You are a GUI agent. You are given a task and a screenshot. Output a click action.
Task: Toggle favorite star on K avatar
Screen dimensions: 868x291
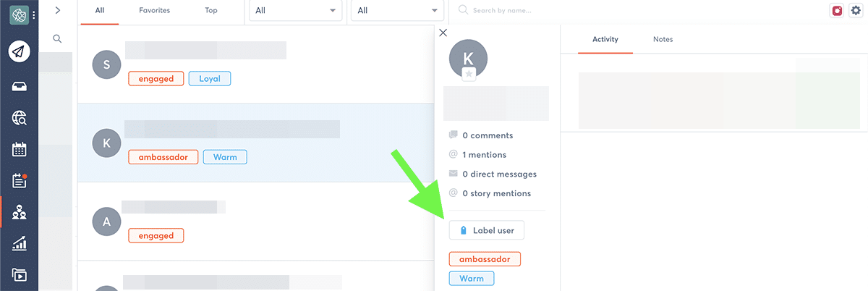click(x=469, y=74)
